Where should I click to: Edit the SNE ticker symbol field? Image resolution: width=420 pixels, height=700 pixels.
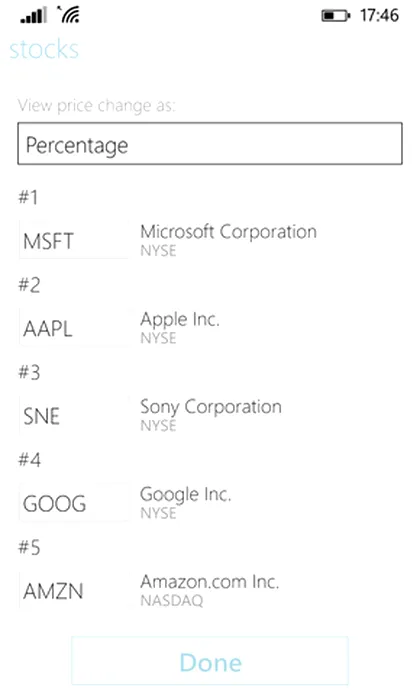coord(74,415)
